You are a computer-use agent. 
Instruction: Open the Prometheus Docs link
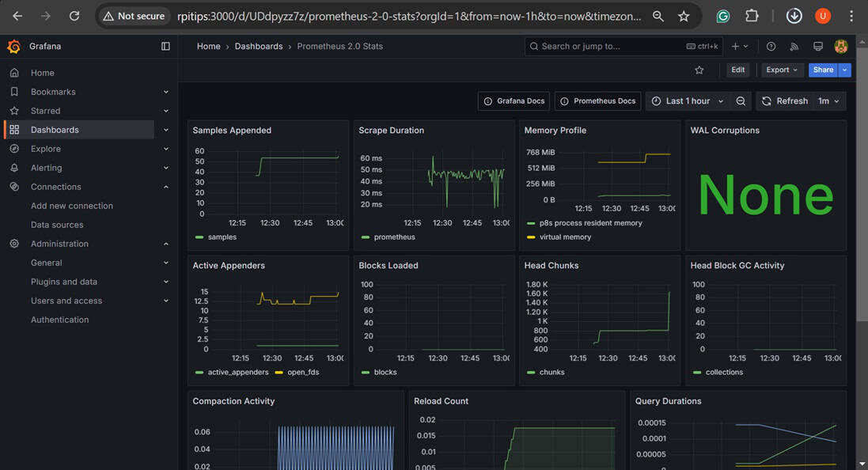coord(597,101)
